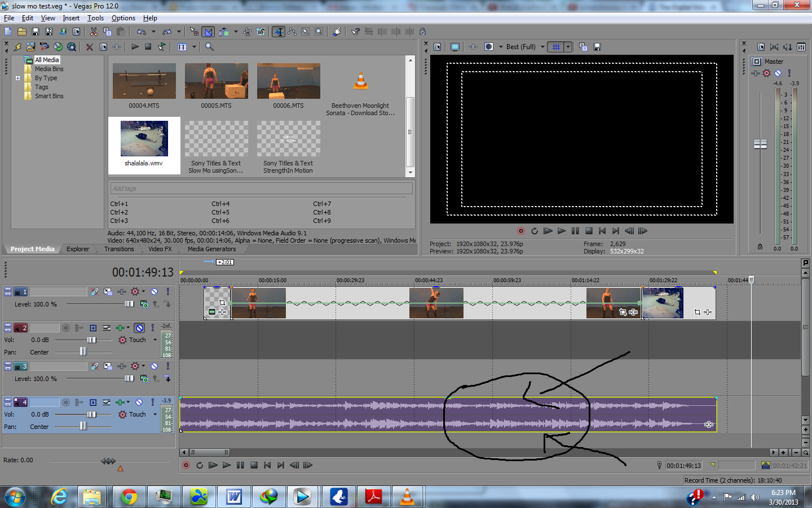The image size is (812, 508).
Task: Toggle Mute on audio track 2
Action: [139, 328]
